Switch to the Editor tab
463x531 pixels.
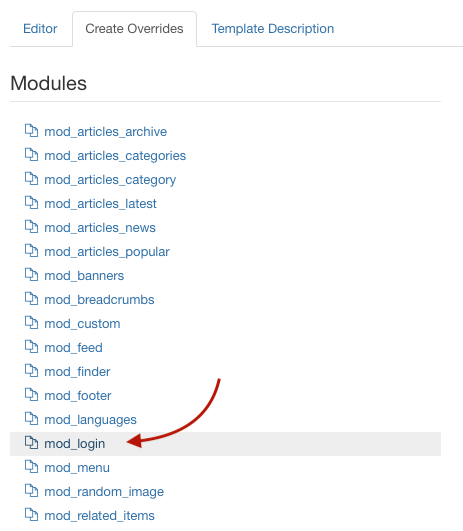tap(40, 29)
